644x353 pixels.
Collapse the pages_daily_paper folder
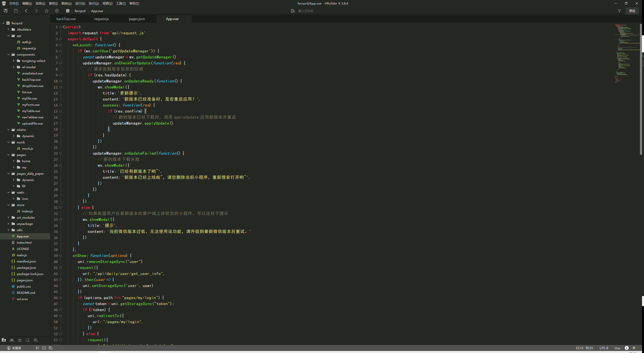(8, 173)
